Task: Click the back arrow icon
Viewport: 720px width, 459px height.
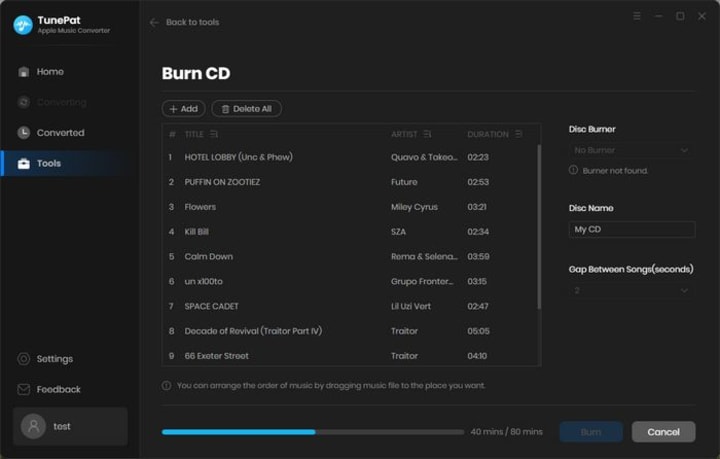Action: (x=154, y=22)
